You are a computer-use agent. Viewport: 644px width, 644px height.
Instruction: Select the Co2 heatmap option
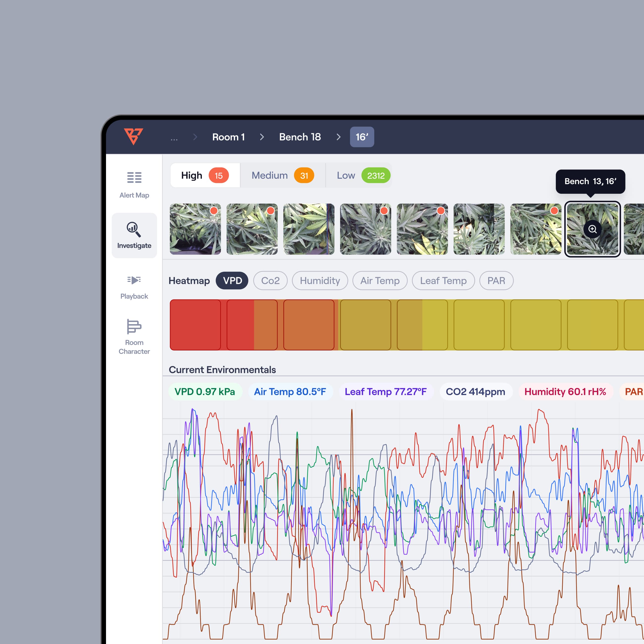pyautogui.click(x=270, y=281)
